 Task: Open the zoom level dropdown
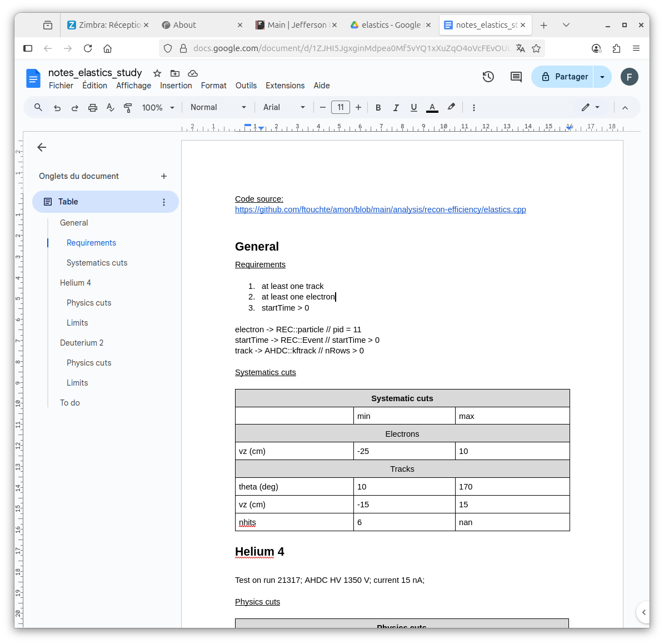click(x=158, y=108)
